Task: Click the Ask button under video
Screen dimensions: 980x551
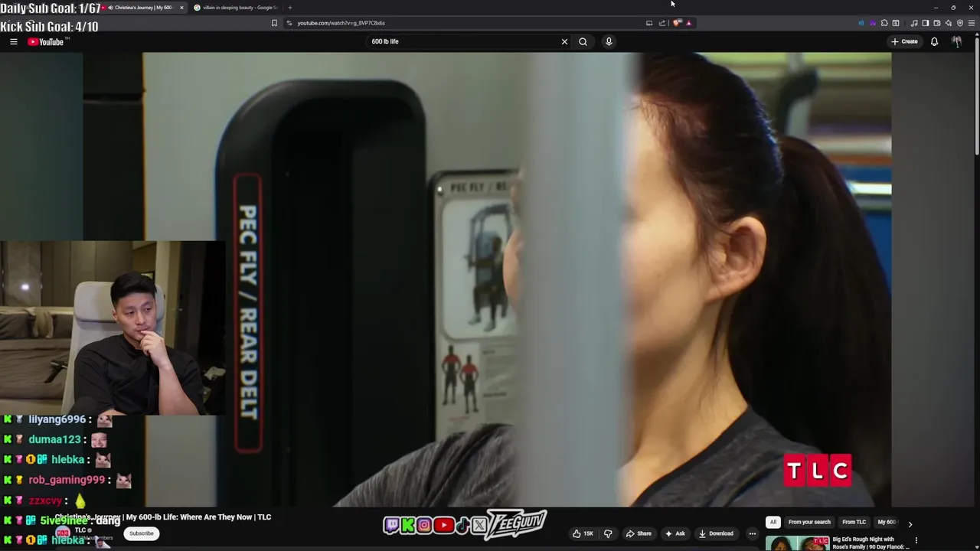Action: click(675, 533)
